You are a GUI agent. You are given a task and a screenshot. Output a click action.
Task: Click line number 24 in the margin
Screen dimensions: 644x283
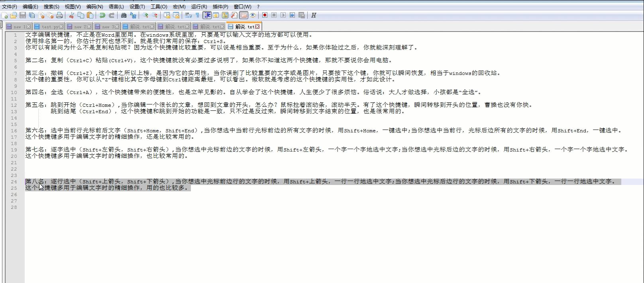tap(14, 182)
